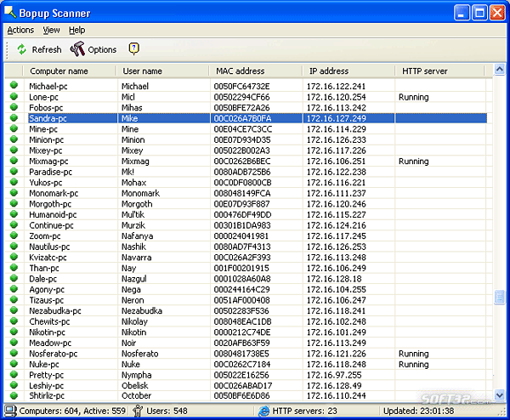
Task: Click the computers icon in status bar
Action: point(10,411)
